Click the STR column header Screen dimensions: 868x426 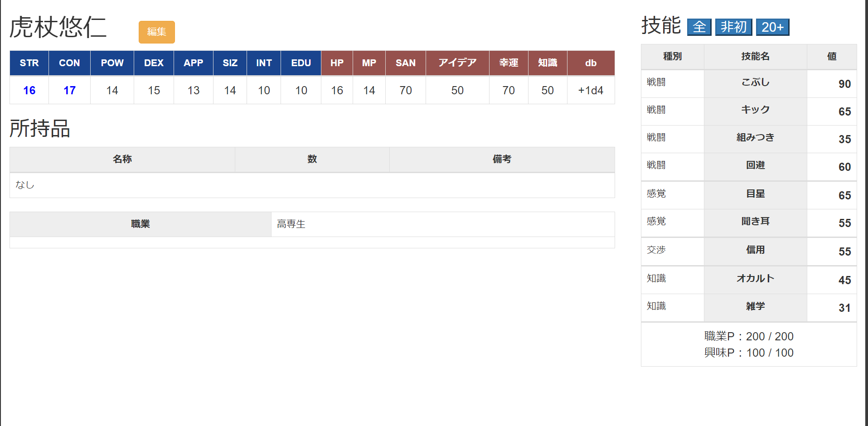coord(29,63)
